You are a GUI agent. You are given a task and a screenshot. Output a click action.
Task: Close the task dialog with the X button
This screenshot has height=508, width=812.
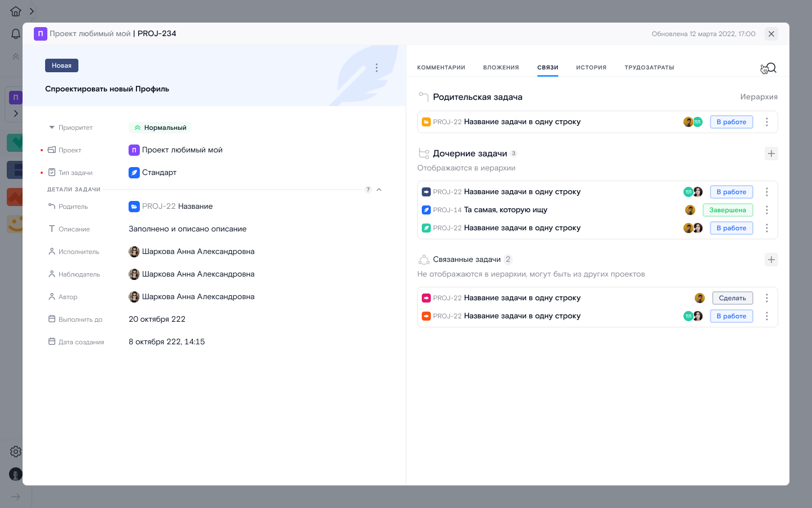point(771,34)
